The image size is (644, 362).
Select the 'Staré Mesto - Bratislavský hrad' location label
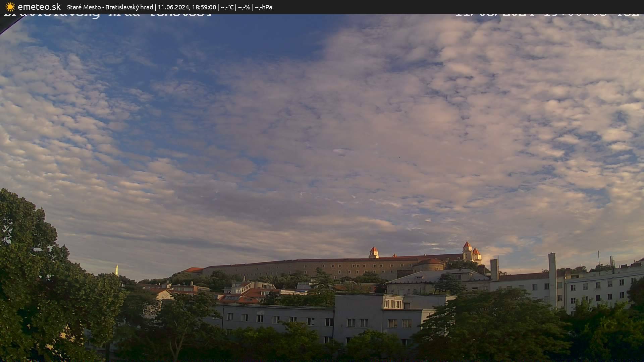pos(110,7)
